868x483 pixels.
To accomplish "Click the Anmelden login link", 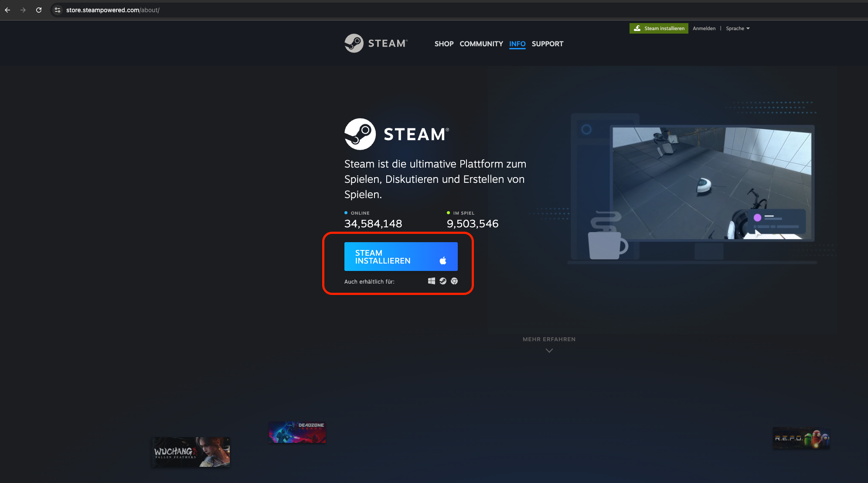I will (704, 28).
